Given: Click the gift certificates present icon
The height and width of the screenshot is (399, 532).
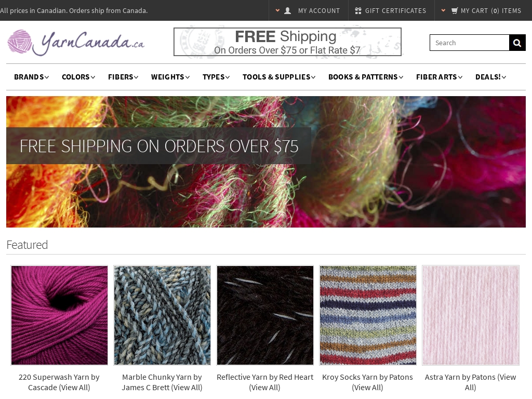Looking at the screenshot, I should click(358, 11).
